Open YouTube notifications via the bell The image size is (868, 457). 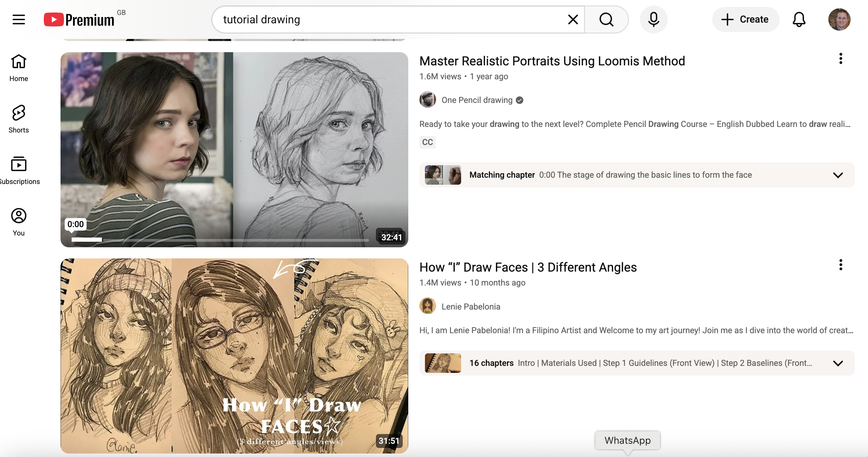[x=799, y=19]
